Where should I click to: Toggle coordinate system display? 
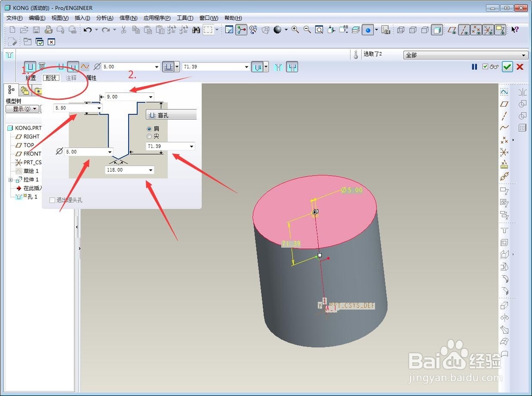(x=488, y=30)
